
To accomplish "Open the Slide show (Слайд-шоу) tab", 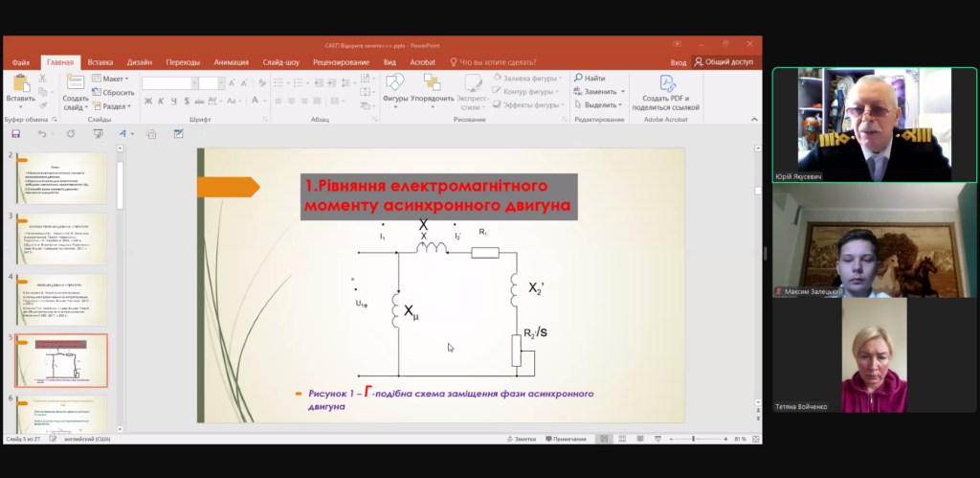I will (x=281, y=62).
